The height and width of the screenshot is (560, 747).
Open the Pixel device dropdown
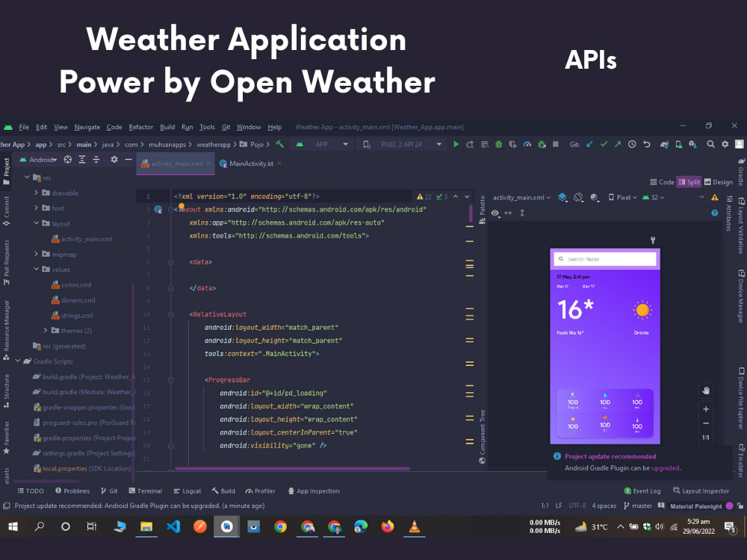[624, 197]
